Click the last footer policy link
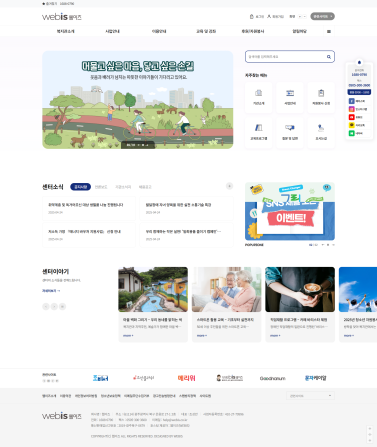The height and width of the screenshot is (447, 377). 205,396
